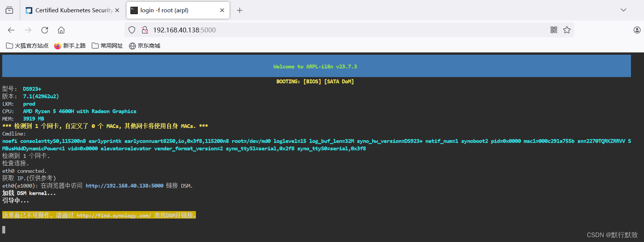The width and height of the screenshot is (644, 242).
Task: Click the 检测到 1 个网卡 MACs warning line
Action: click(105, 126)
